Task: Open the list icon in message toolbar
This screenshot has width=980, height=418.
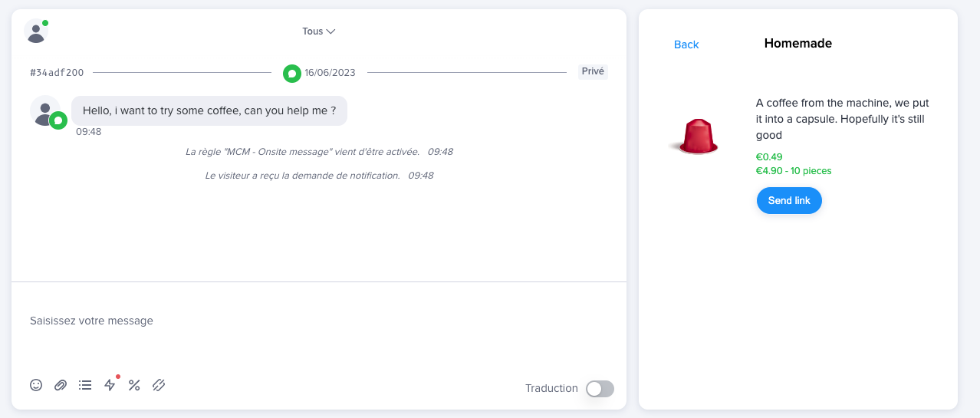Action: (x=85, y=385)
